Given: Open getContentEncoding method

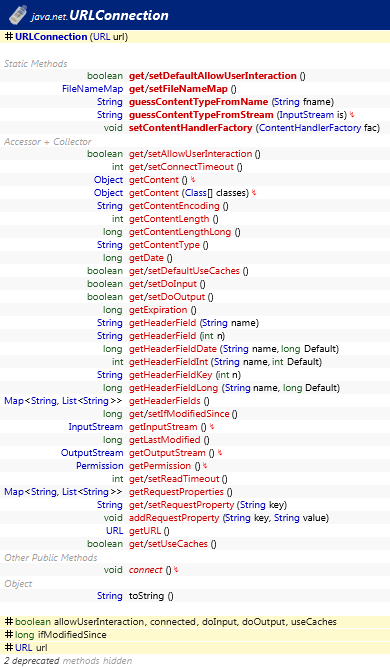Looking at the screenshot, I should tap(174, 206).
